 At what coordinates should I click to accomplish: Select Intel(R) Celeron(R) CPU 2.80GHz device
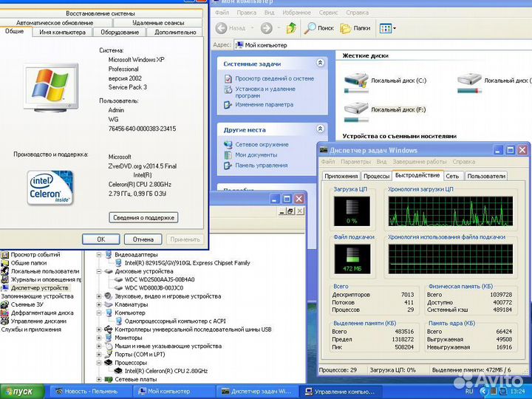[x=166, y=371]
